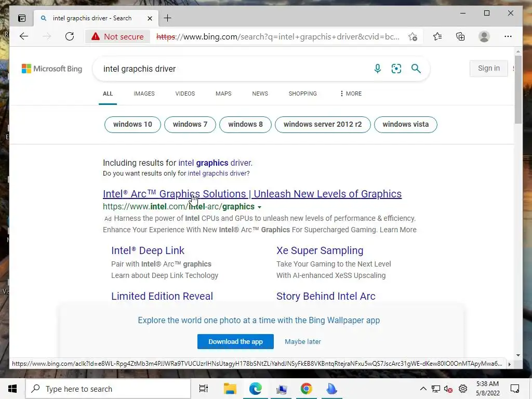
Task: Click the muted volume tray icon
Action: [x=448, y=389]
